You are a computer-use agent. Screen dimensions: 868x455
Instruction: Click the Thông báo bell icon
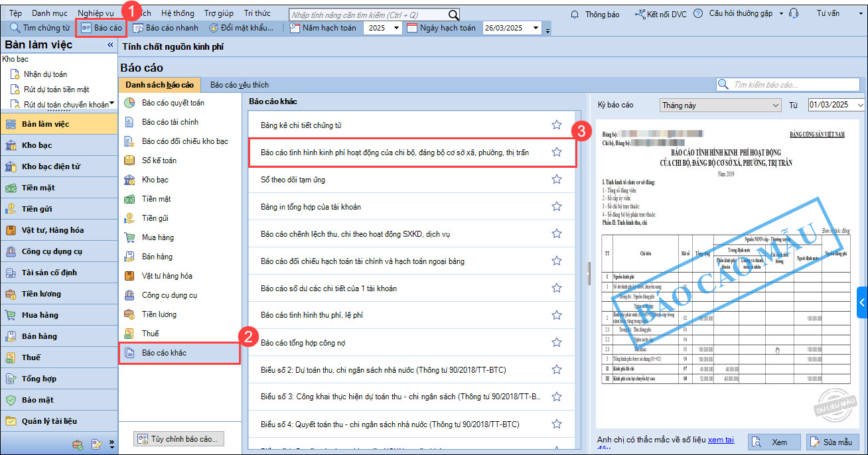[x=575, y=14]
